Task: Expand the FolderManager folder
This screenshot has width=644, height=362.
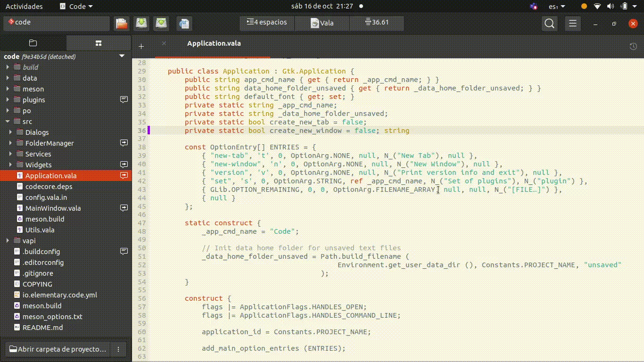Action: tap(10, 143)
